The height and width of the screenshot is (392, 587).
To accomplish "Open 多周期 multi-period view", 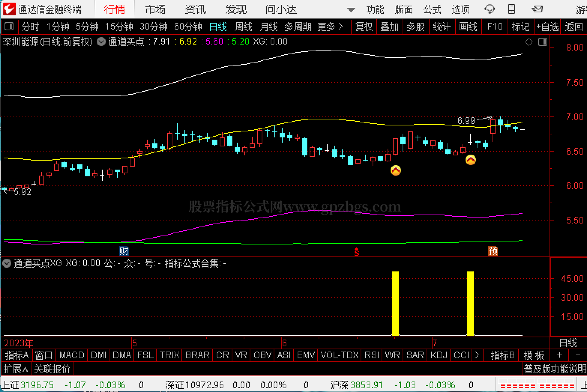I will point(298,27).
